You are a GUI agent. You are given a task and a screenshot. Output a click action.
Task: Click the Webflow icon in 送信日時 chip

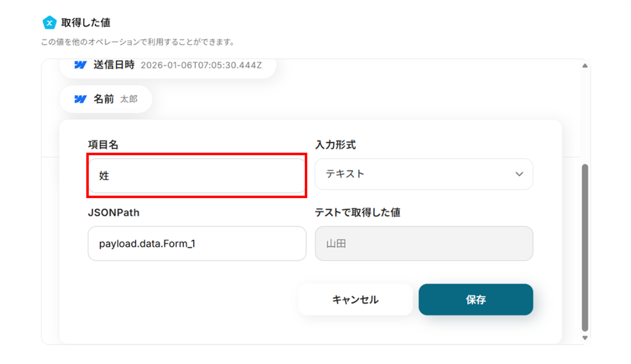pos(80,65)
